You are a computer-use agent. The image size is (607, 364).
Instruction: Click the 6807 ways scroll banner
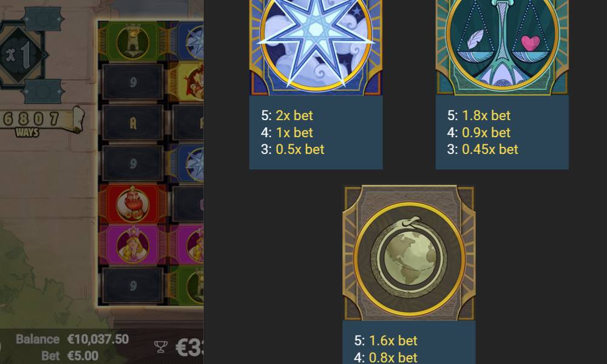coord(40,121)
